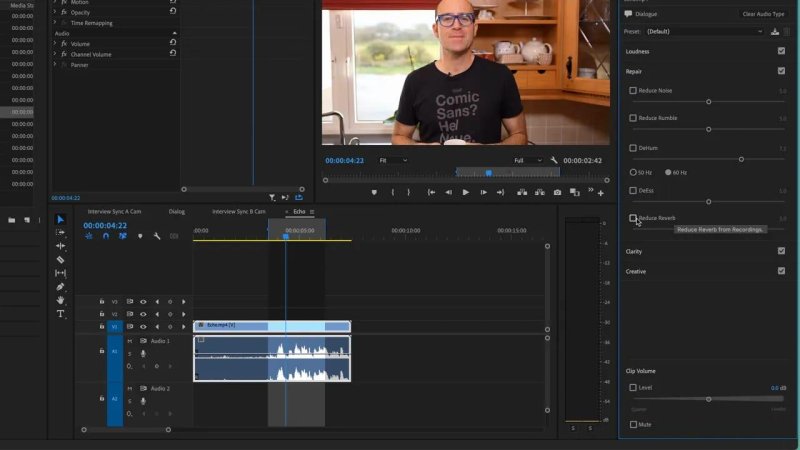Toggle timeline snapping magnet icon
Image resolution: width=800 pixels, height=450 pixels.
point(106,236)
